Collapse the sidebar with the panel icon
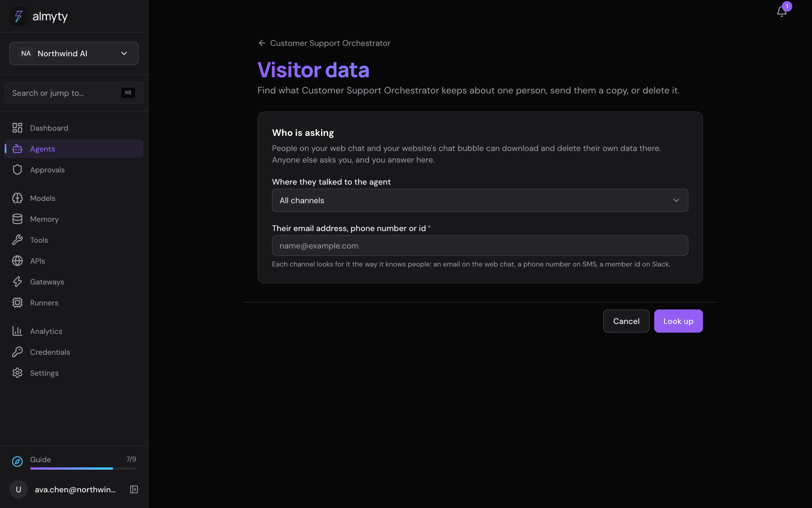 134,489
